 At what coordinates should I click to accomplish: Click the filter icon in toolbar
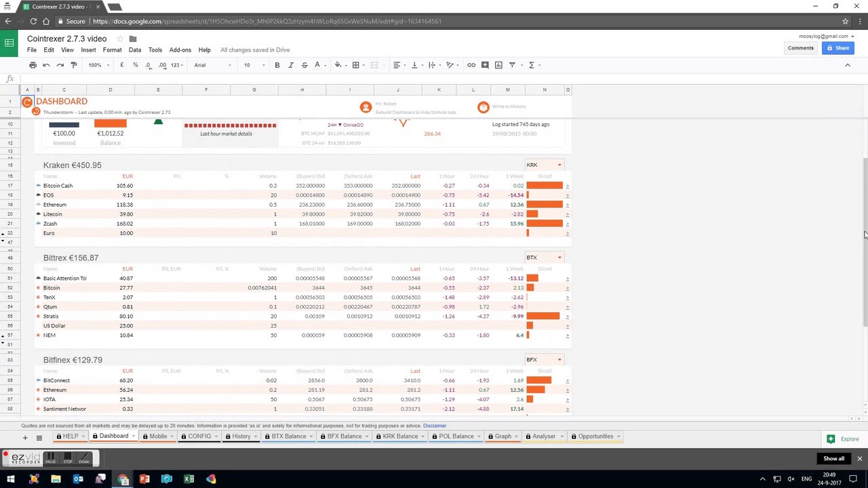click(x=513, y=65)
